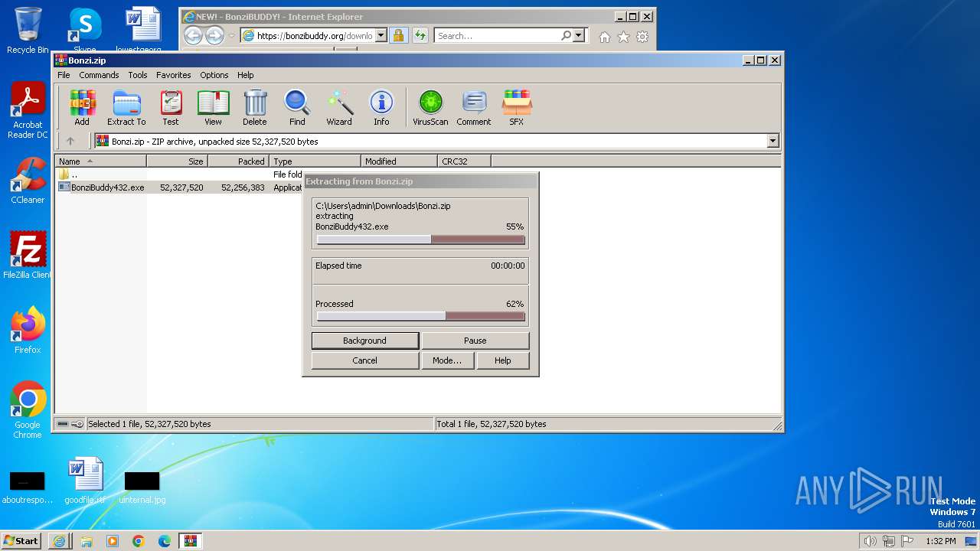Add an archive Comment
The image size is (980, 551).
pos(474,108)
